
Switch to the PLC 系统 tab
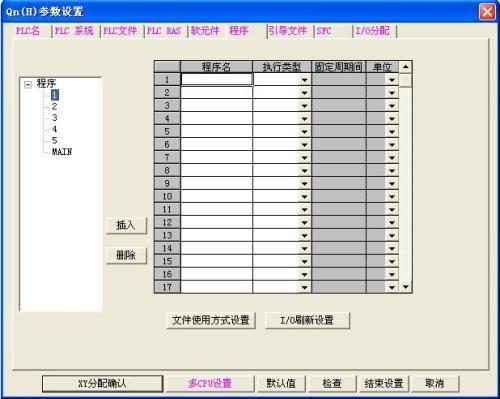click(x=74, y=31)
